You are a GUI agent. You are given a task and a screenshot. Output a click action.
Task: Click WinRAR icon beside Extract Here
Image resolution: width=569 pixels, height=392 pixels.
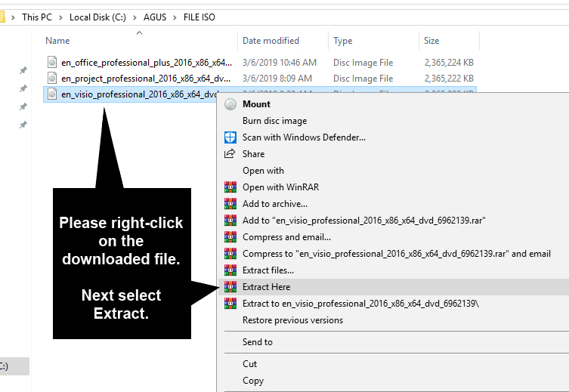coord(230,287)
